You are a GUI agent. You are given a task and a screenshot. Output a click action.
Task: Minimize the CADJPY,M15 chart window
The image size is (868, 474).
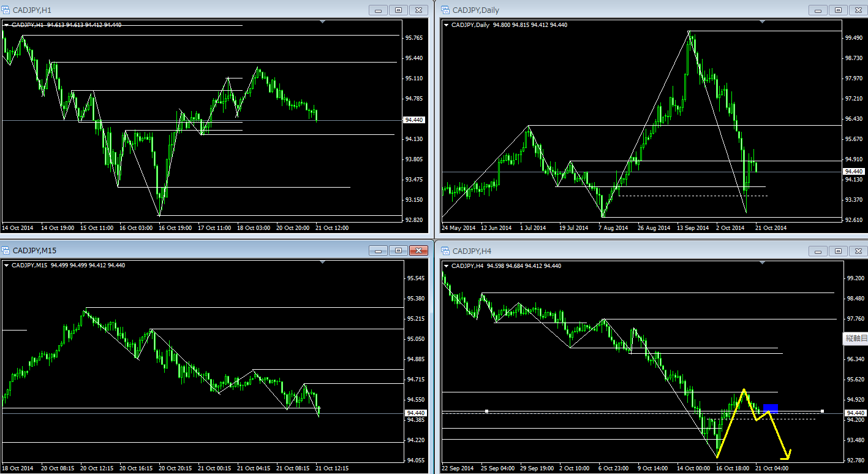click(x=379, y=251)
